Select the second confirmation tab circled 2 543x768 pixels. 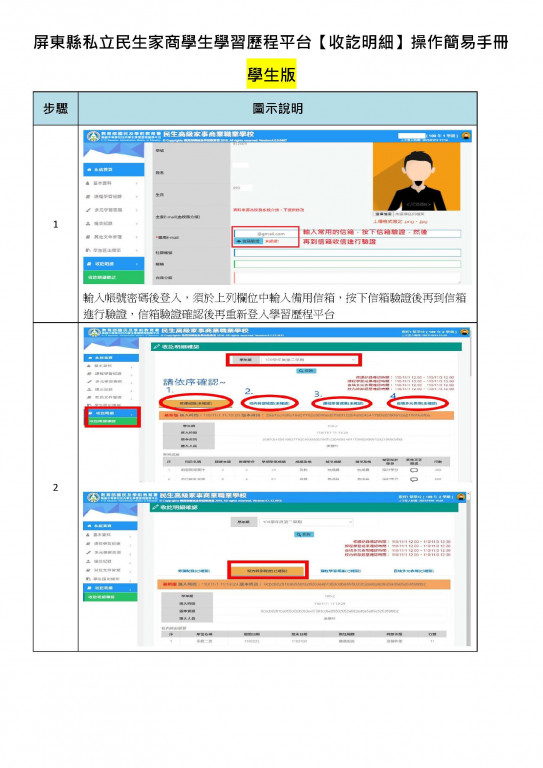point(269,404)
